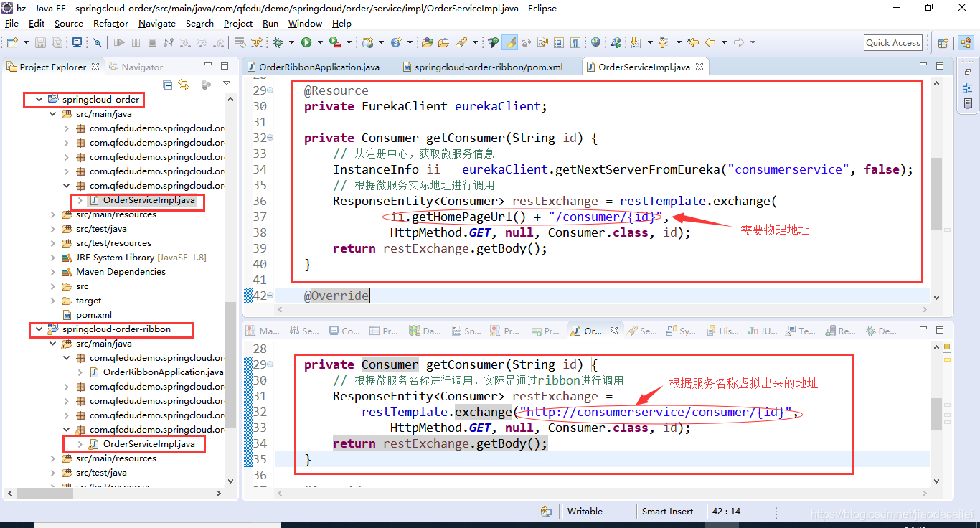Click the Terminate (stop) toolbar icon
This screenshot has height=528, width=980.
152,42
